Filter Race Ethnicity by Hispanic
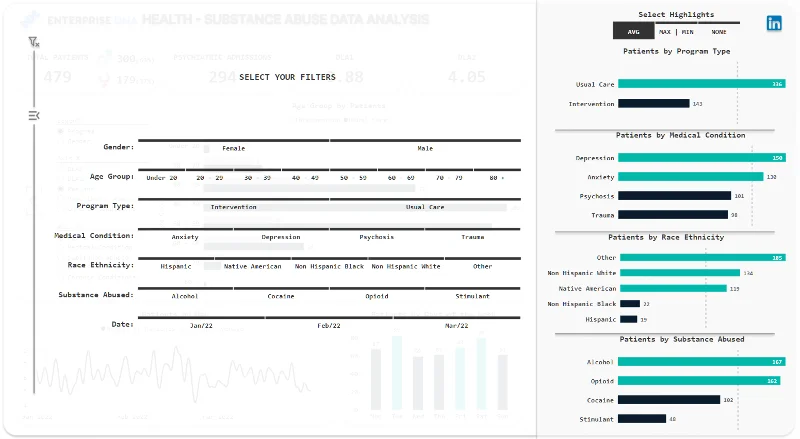Image resolution: width=800 pixels, height=439 pixels. 176,266
